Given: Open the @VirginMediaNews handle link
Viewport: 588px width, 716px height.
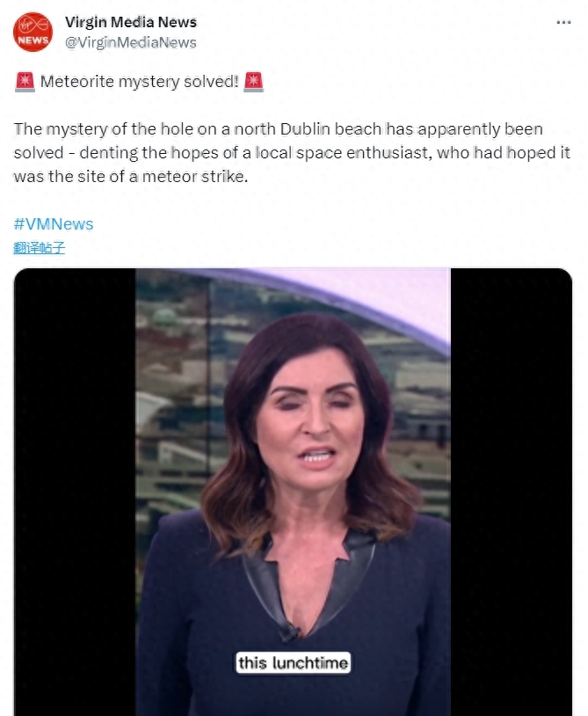Looking at the screenshot, I should point(131,42).
